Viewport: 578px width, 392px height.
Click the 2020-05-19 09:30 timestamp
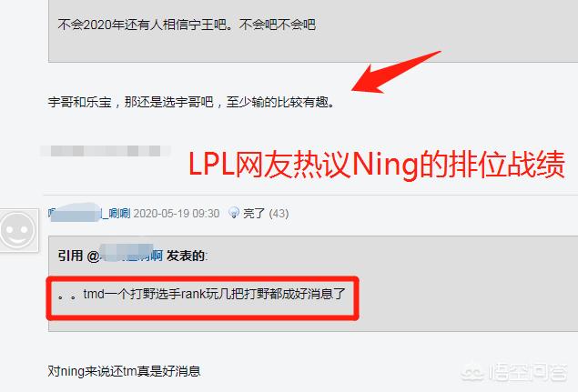click(x=177, y=214)
